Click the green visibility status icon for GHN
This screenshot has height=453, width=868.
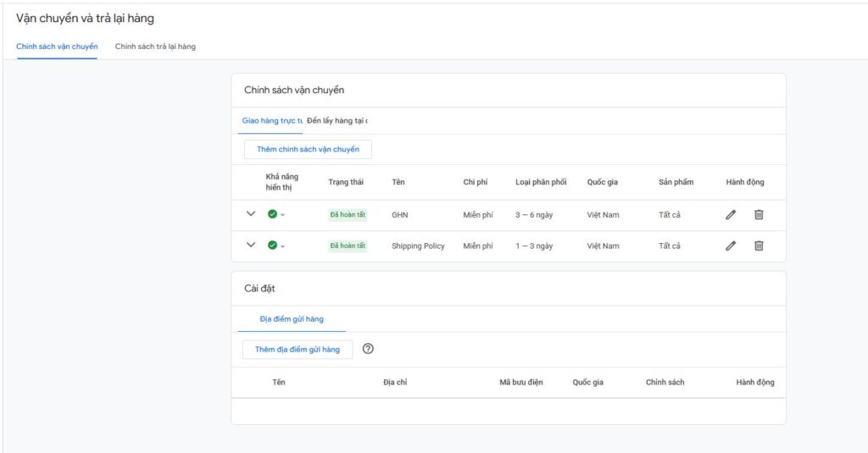(272, 214)
